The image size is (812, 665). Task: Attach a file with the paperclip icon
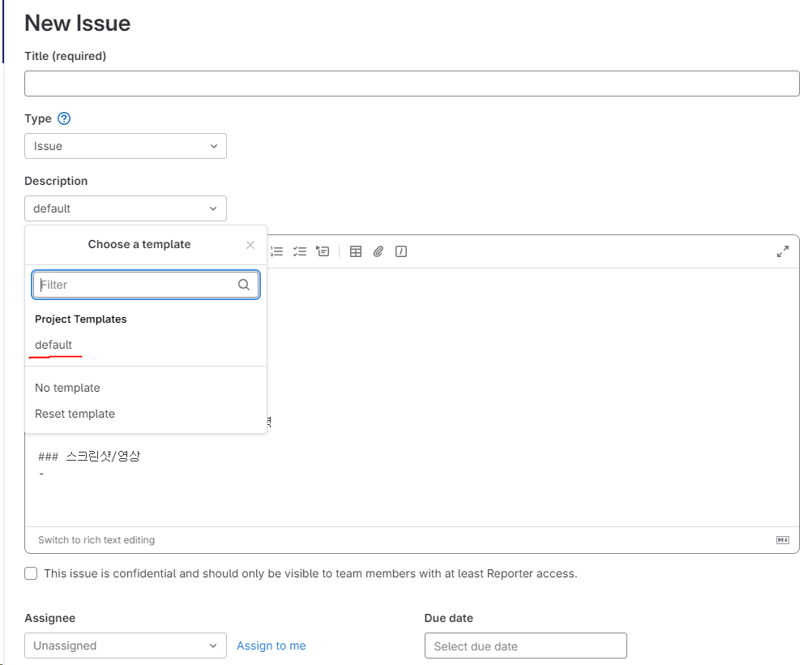click(378, 251)
